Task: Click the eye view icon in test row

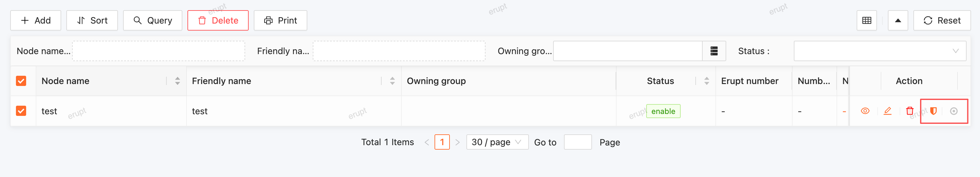Action: click(865, 111)
